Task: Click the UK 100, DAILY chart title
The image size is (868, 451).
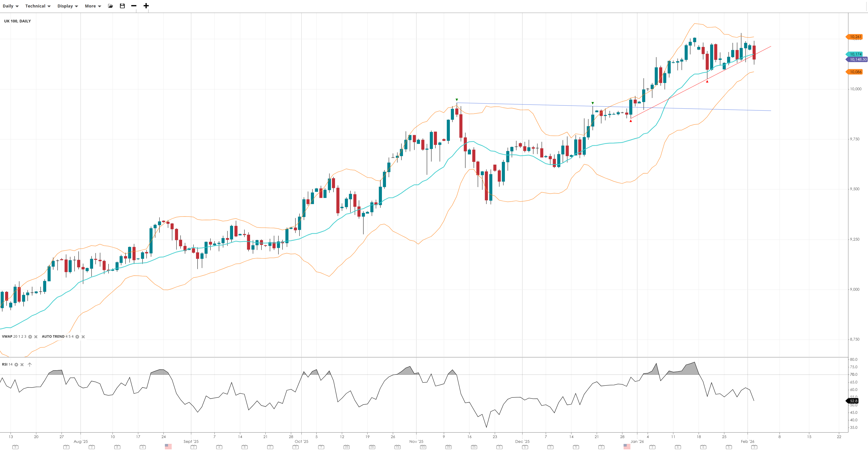Action: point(17,21)
